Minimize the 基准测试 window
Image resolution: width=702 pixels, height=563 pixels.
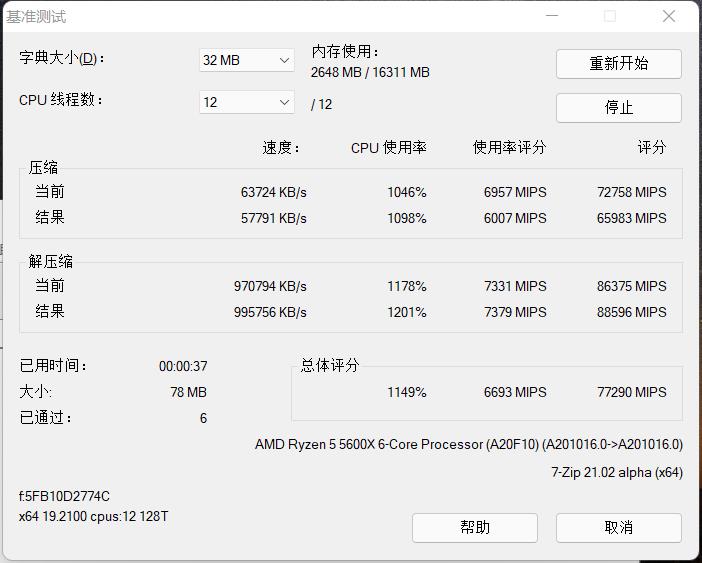point(552,17)
